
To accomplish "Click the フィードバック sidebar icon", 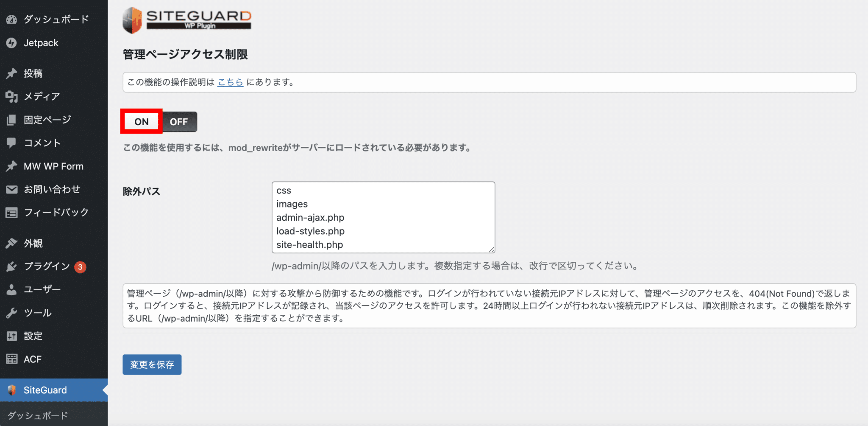I will 11,212.
